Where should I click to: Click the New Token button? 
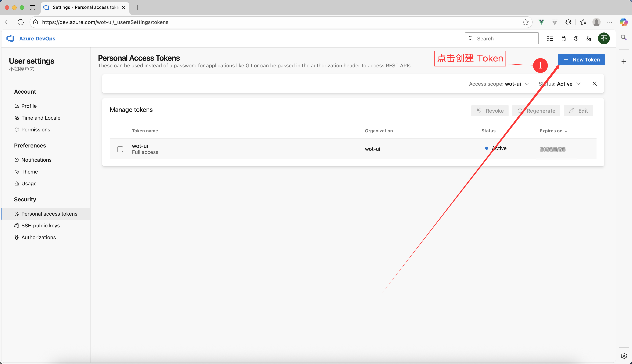pos(581,59)
